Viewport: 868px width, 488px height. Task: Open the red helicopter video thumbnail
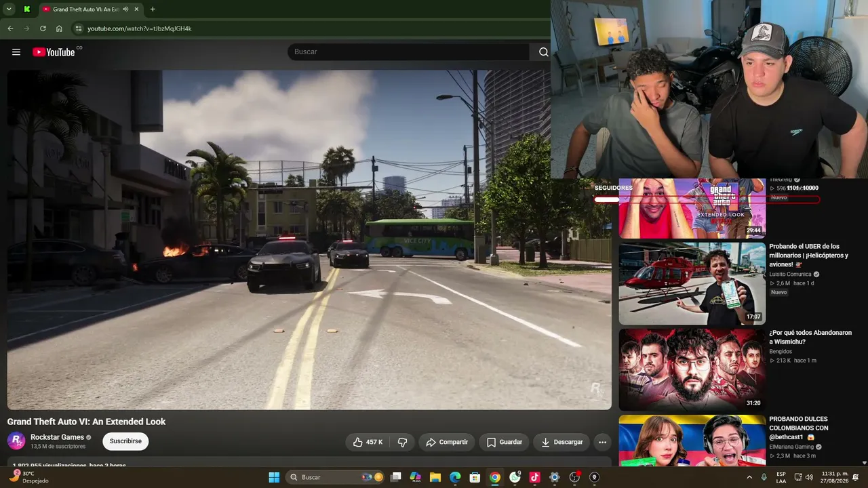click(692, 283)
